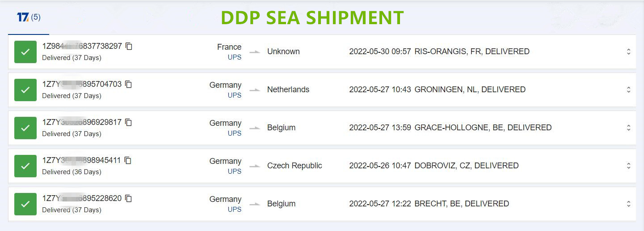Viewport: 644px width, 231px height.
Task: Click the RIS-ORANGIS, FR, DELIVERED status text
Action: (472, 51)
